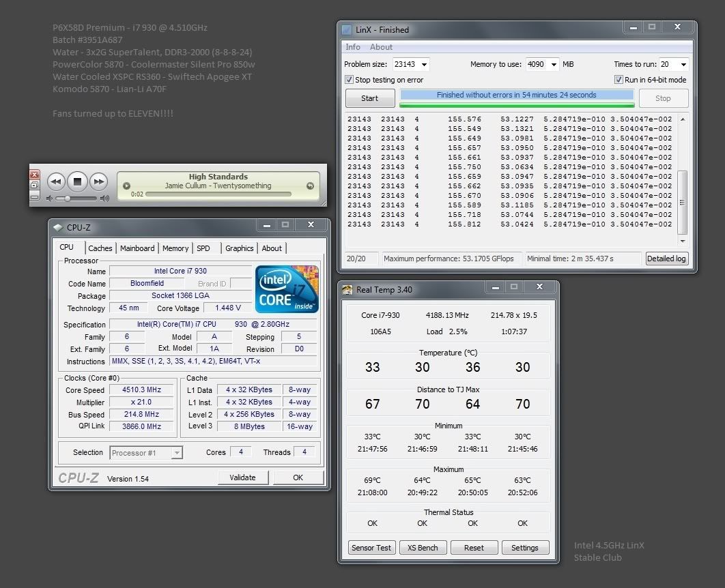Click the max-volume speaker icon
Image resolution: width=725 pixels, height=588 pixels.
click(x=104, y=199)
